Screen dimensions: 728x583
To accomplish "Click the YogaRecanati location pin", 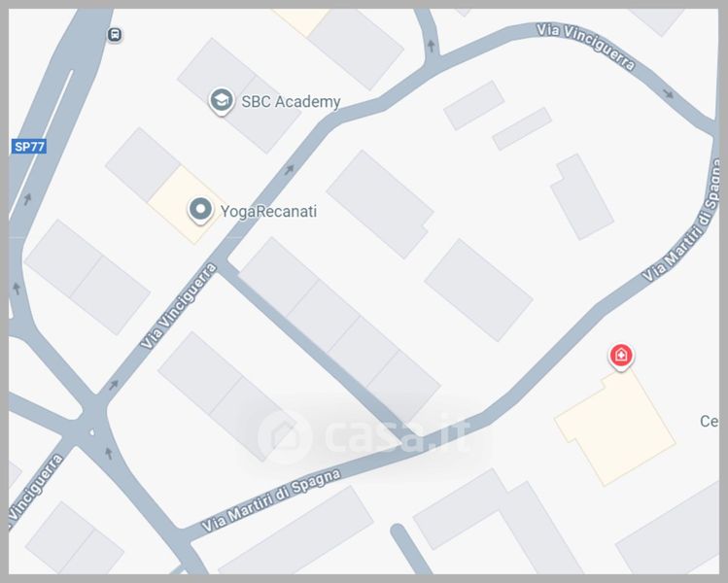I will pyautogui.click(x=200, y=210).
